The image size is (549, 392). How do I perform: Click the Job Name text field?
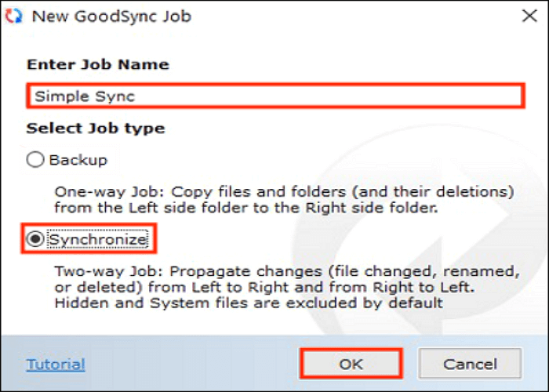(x=274, y=96)
